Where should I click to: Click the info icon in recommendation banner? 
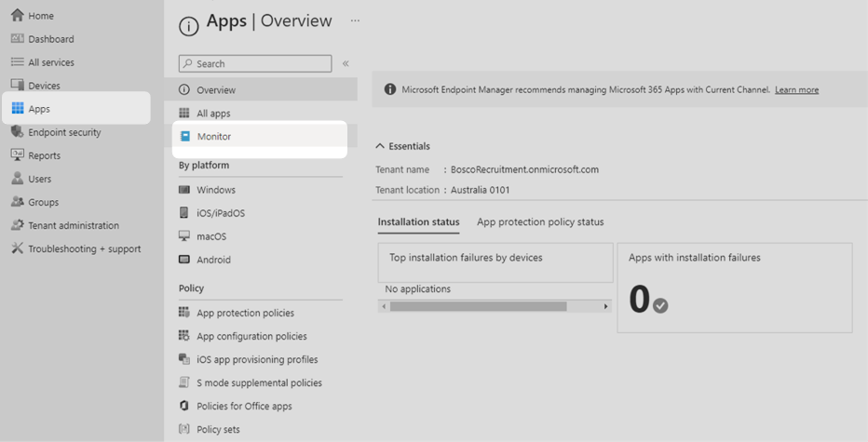(x=390, y=89)
